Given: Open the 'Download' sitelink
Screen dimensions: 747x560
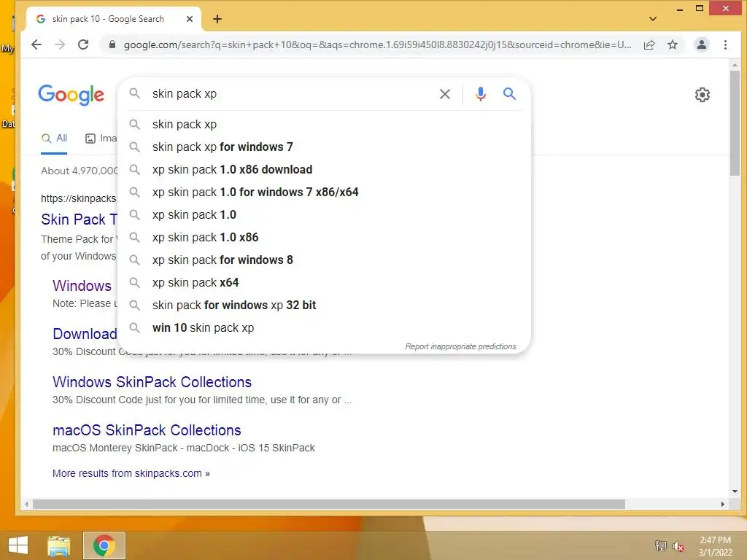Looking at the screenshot, I should 85,334.
